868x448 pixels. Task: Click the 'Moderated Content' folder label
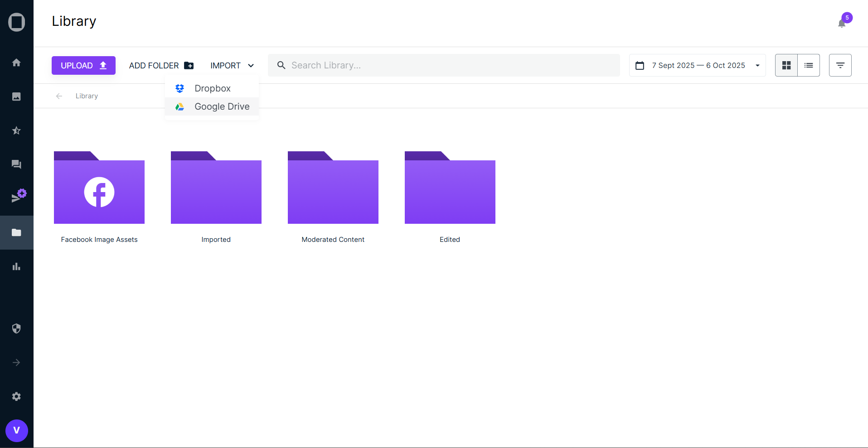333,240
